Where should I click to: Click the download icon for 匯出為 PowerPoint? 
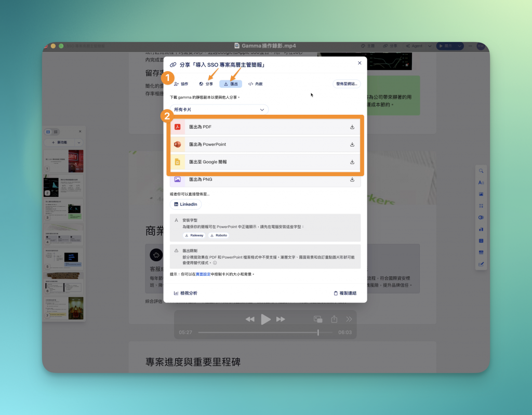[x=352, y=144]
